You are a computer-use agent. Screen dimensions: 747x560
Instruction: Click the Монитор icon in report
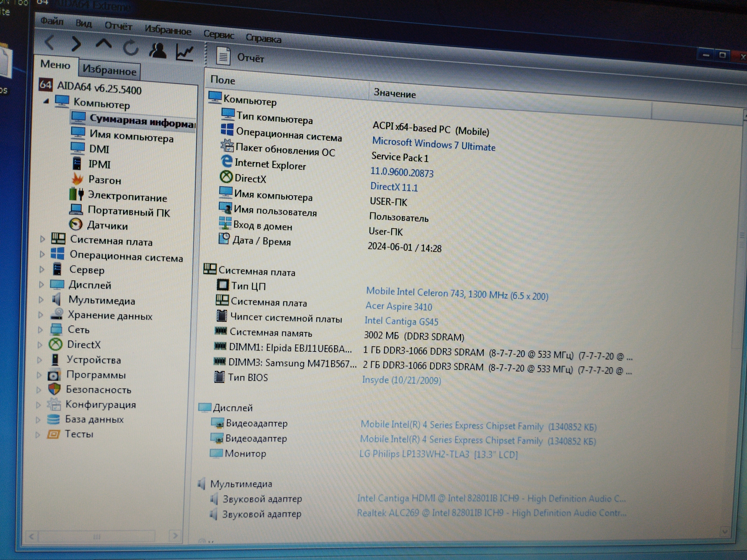point(216,453)
